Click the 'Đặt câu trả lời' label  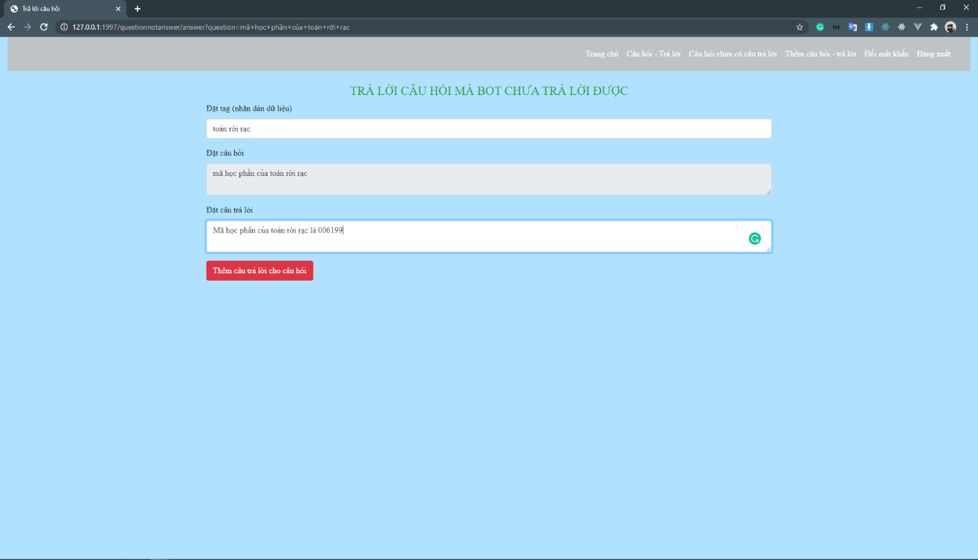pos(230,210)
